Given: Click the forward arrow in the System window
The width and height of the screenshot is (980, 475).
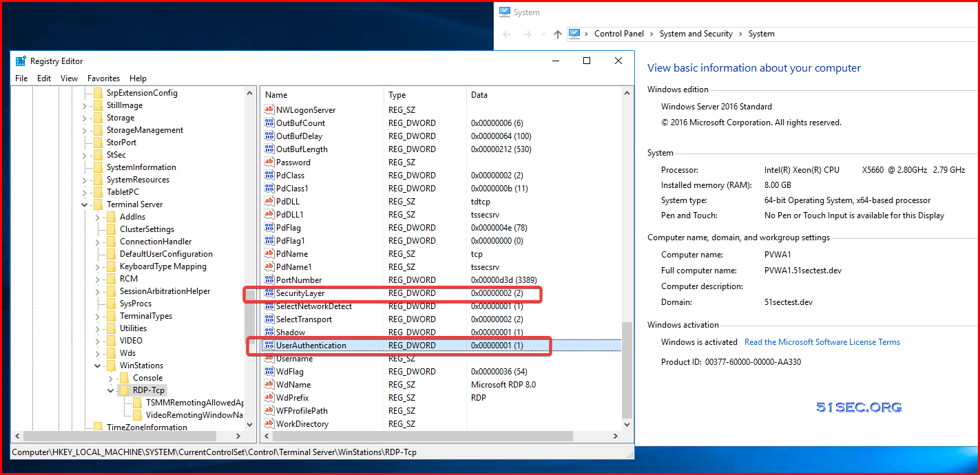Looking at the screenshot, I should tap(528, 34).
